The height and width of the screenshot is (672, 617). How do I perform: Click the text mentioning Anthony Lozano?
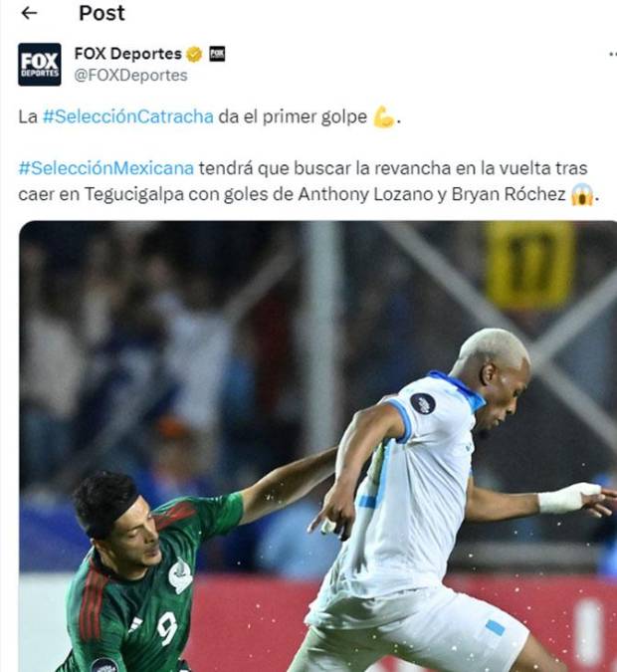365,194
